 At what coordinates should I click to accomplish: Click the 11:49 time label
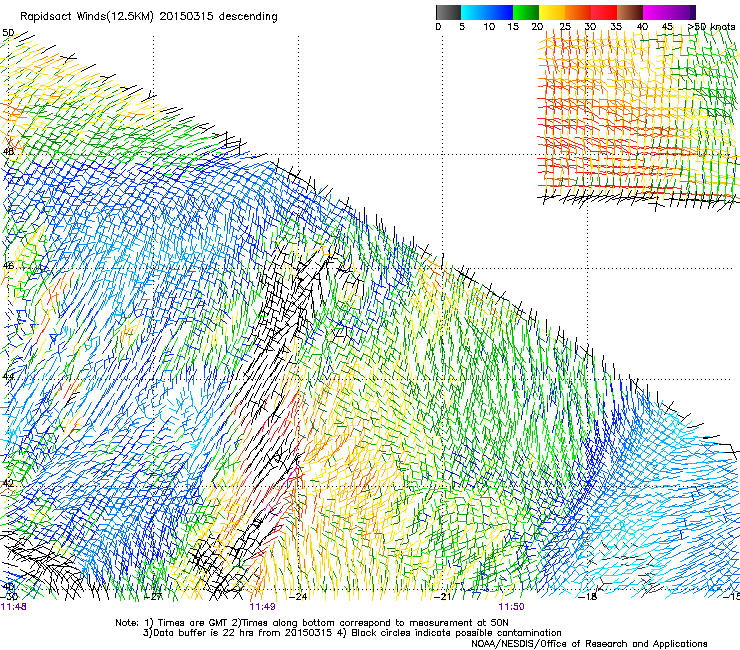tap(262, 607)
